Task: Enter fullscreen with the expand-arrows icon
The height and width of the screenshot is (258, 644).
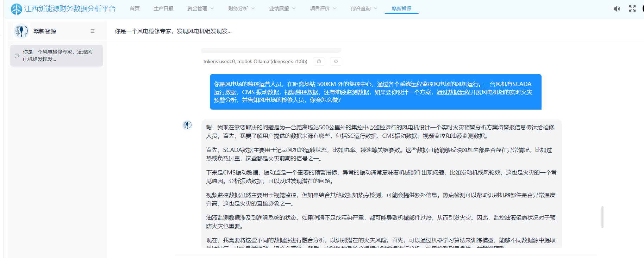Action: tap(632, 9)
